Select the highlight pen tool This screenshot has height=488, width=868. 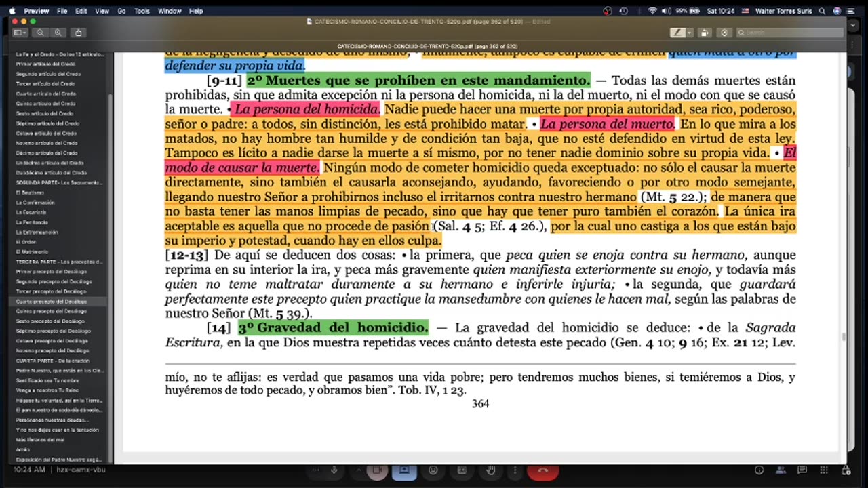click(x=677, y=33)
